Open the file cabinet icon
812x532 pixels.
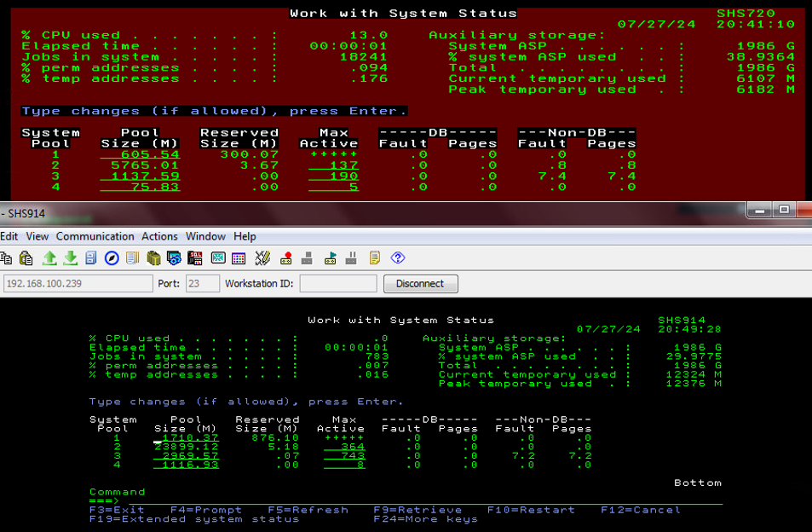tap(90, 257)
